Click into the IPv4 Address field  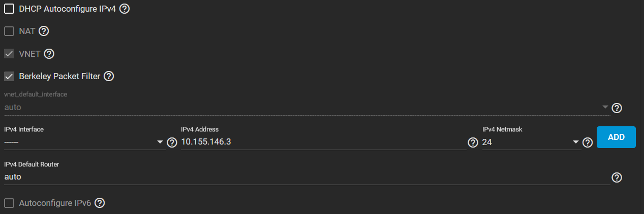coord(323,142)
